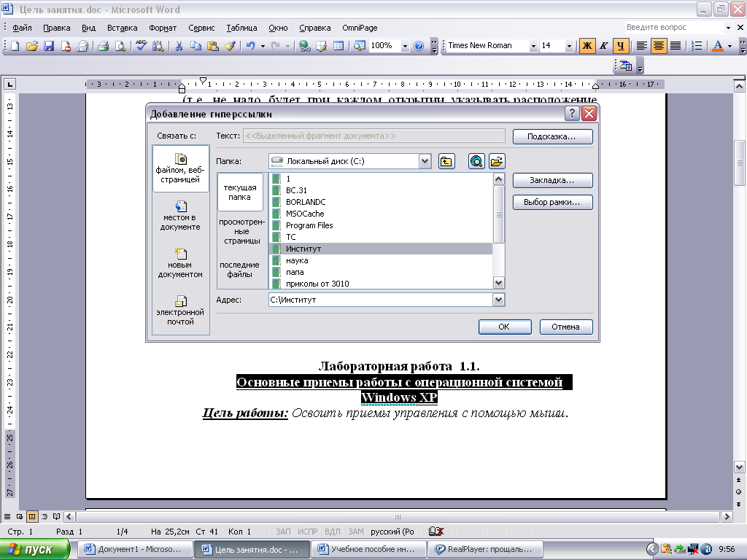
Task: Toggle the ЗАМ overtype indicator
Action: coord(355,532)
